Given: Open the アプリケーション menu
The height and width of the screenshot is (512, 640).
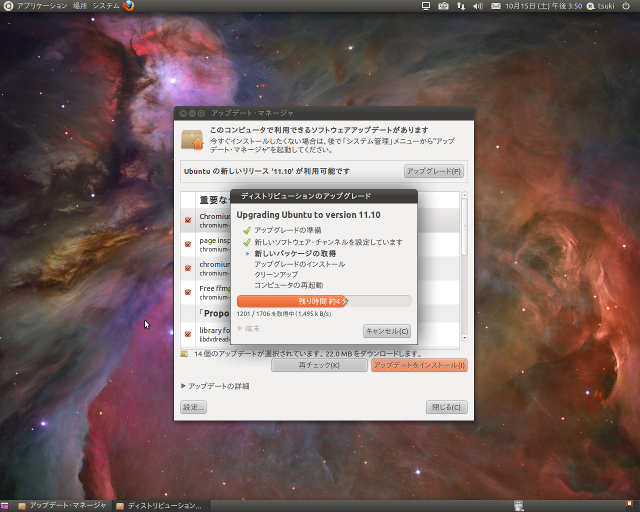Looking at the screenshot, I should click(42, 6).
